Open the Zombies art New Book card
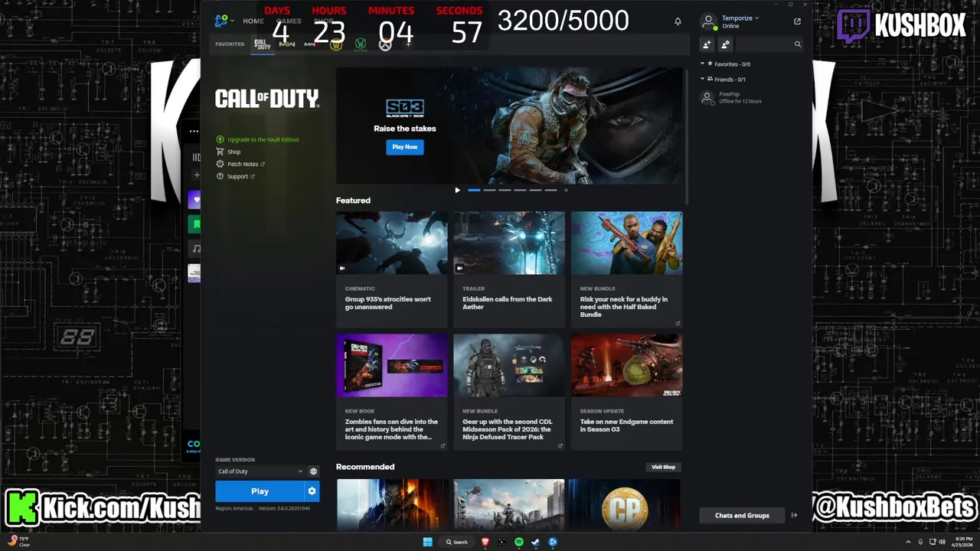 click(391, 392)
